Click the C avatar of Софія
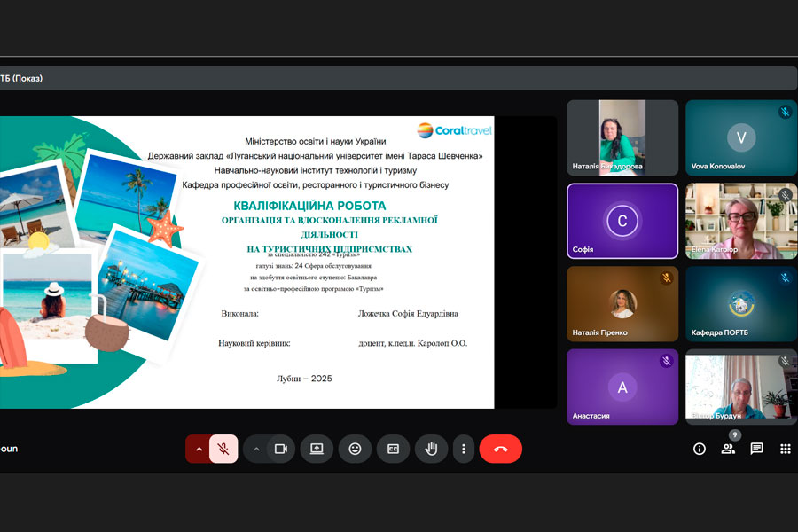 click(x=622, y=221)
